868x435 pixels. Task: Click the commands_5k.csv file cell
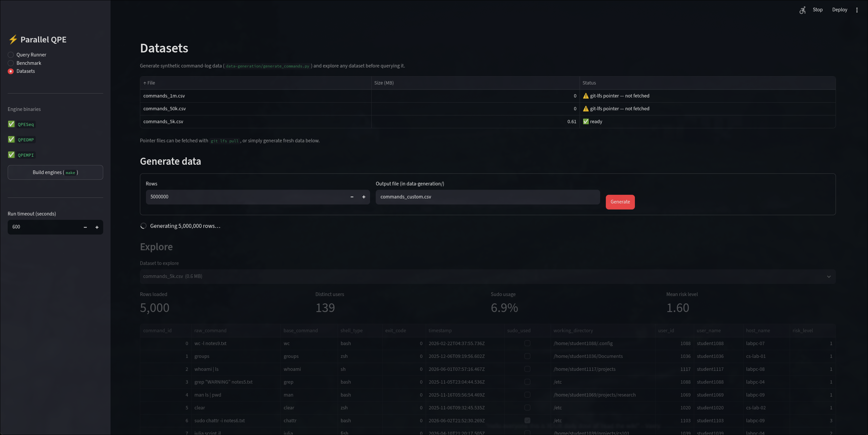coord(255,121)
